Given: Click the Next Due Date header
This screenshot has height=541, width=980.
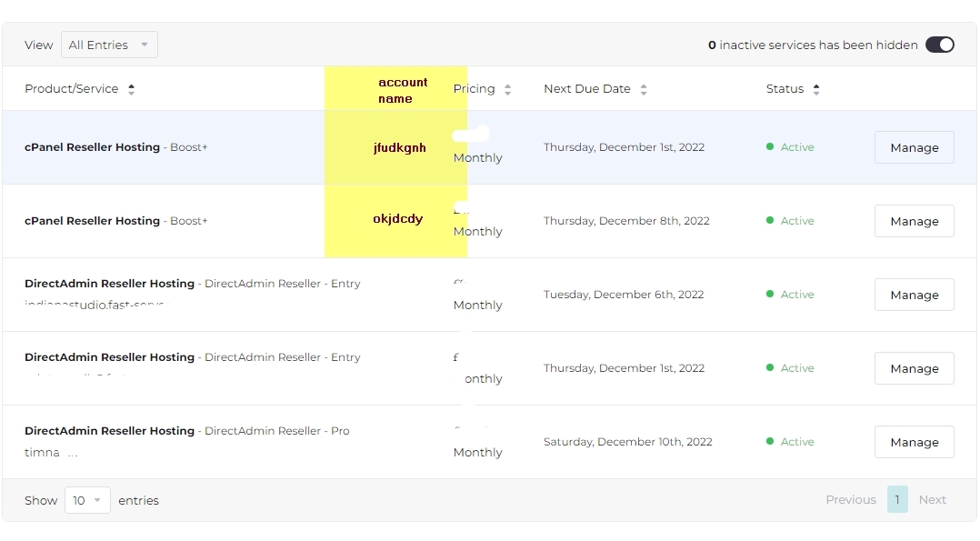Looking at the screenshot, I should click(586, 89).
